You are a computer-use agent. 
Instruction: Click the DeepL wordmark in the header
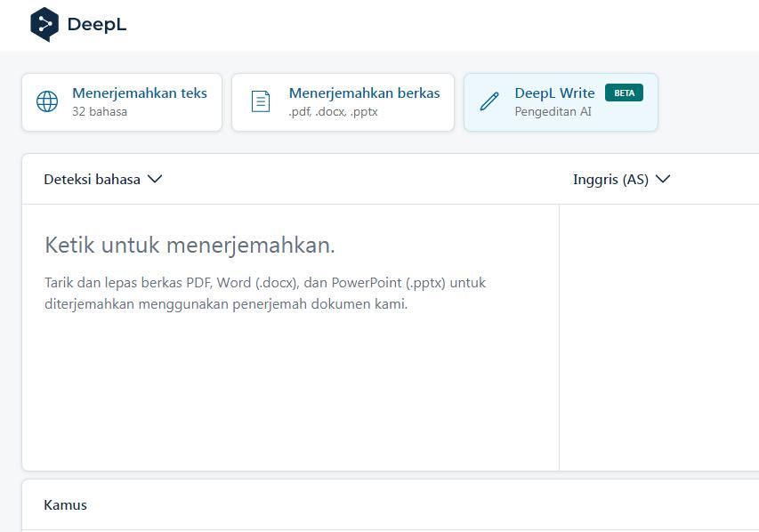coord(97,24)
